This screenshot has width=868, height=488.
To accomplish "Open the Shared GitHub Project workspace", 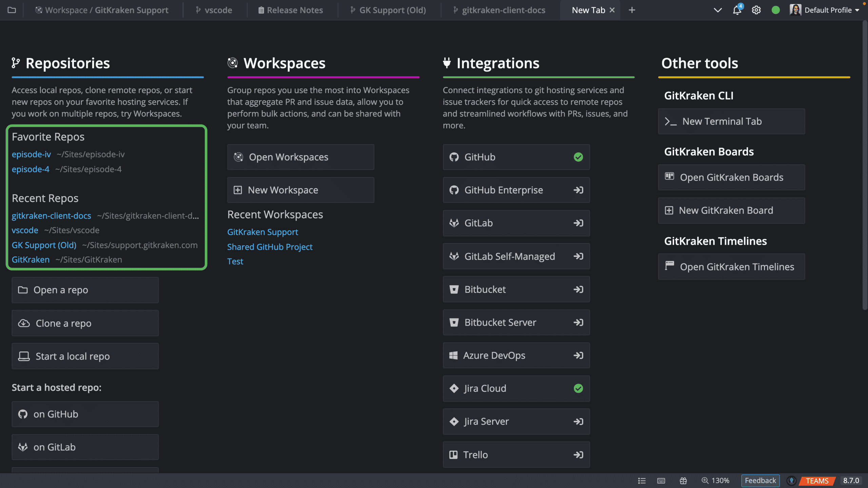I will (x=270, y=247).
